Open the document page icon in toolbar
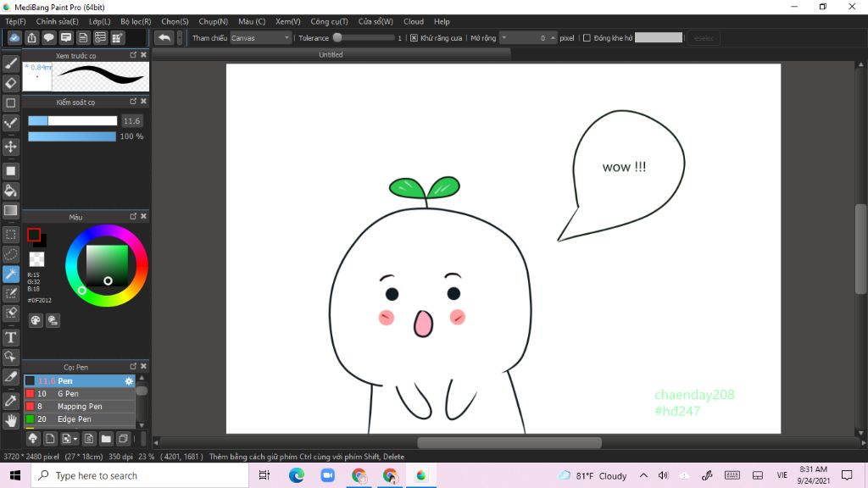Image resolution: width=868 pixels, height=488 pixels. click(83, 37)
